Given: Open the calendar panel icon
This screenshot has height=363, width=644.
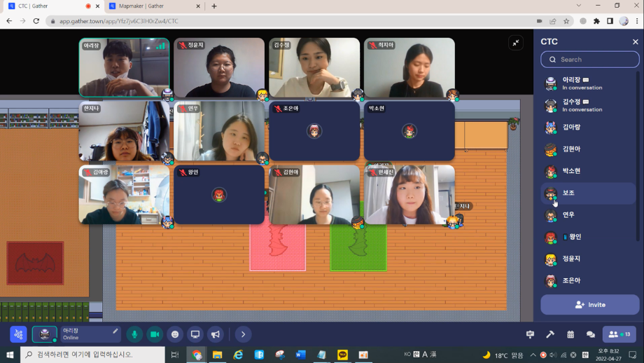Looking at the screenshot, I should (x=570, y=334).
